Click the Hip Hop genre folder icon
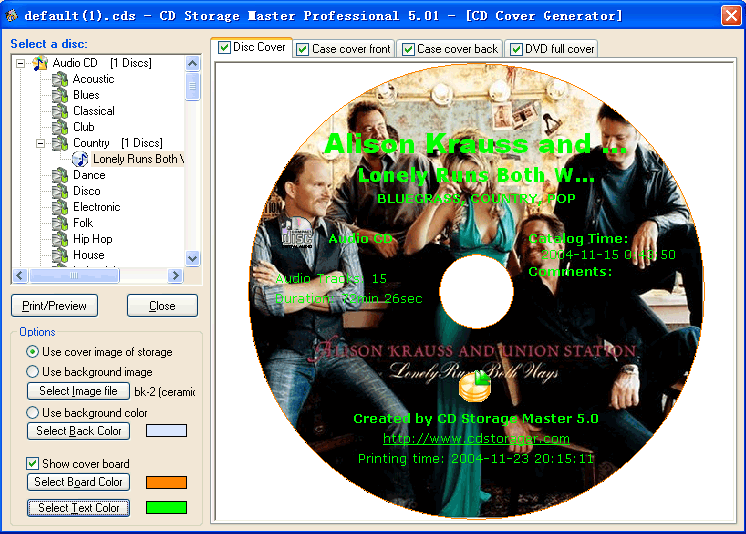 [60, 239]
